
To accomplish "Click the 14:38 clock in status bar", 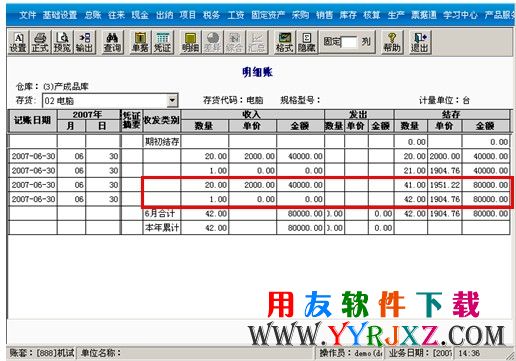I will click(469, 353).
